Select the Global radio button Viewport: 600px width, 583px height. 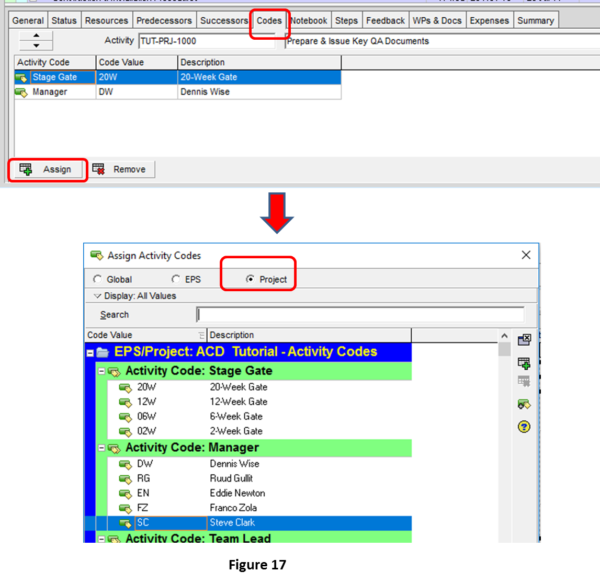(97, 280)
